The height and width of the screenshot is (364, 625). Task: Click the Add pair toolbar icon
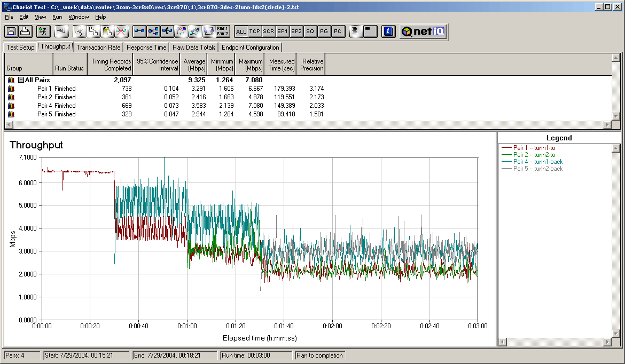coord(139,31)
